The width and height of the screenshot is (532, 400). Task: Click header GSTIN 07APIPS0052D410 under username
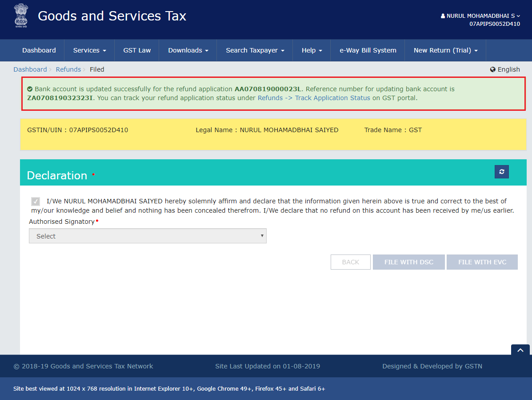coord(494,24)
